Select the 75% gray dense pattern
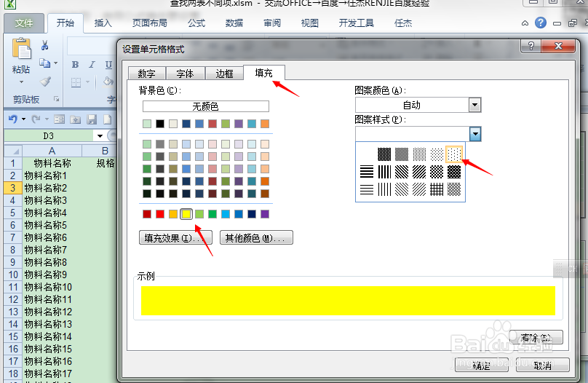The image size is (588, 383). pos(384,154)
